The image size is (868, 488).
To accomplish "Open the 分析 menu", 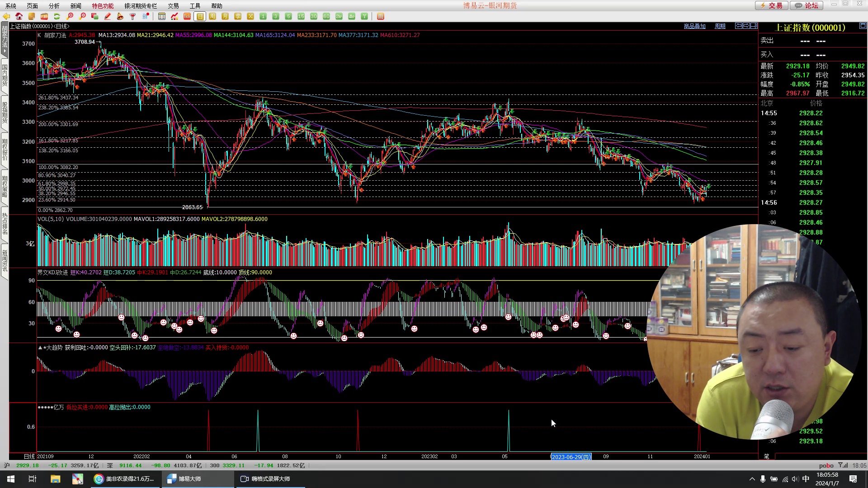I will (54, 6).
